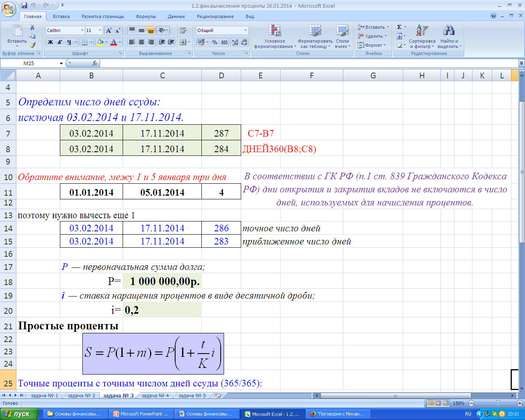Click the Windows пуск start button
Viewport: 525px width, 420px height.
(20, 414)
